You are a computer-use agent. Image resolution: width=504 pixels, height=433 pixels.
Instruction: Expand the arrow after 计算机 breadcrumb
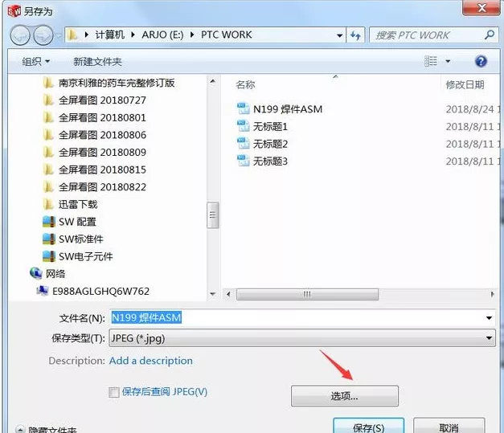pyautogui.click(x=133, y=35)
